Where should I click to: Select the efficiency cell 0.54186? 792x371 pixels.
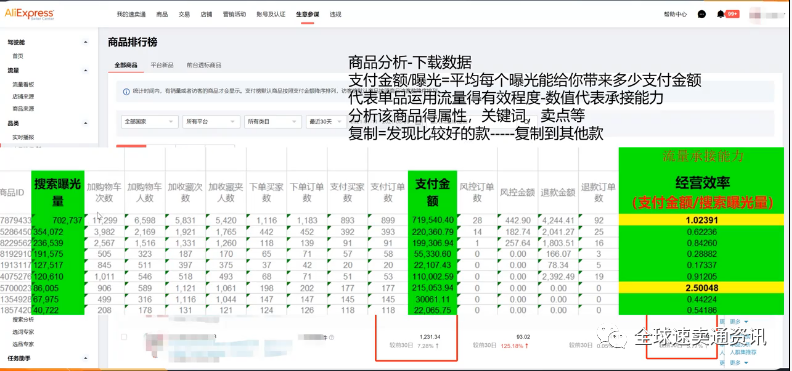coord(702,310)
